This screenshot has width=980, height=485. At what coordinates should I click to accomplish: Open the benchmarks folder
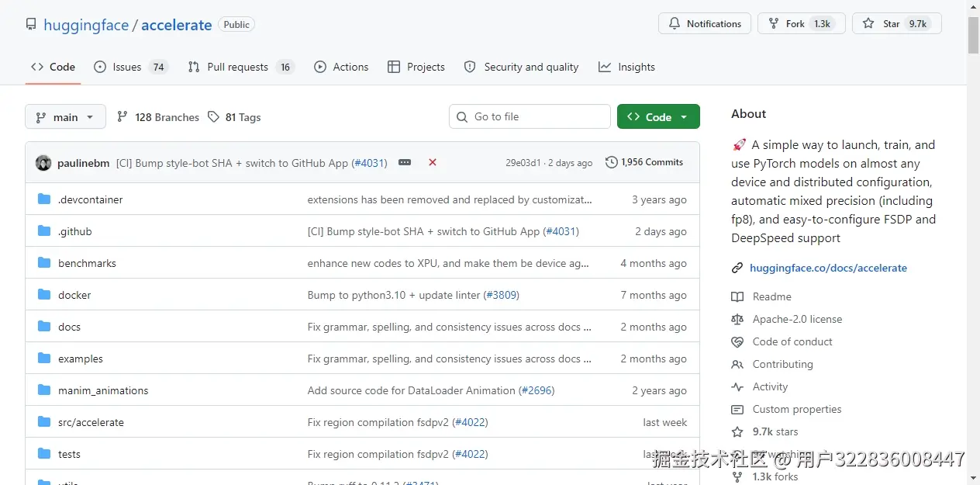(x=87, y=263)
